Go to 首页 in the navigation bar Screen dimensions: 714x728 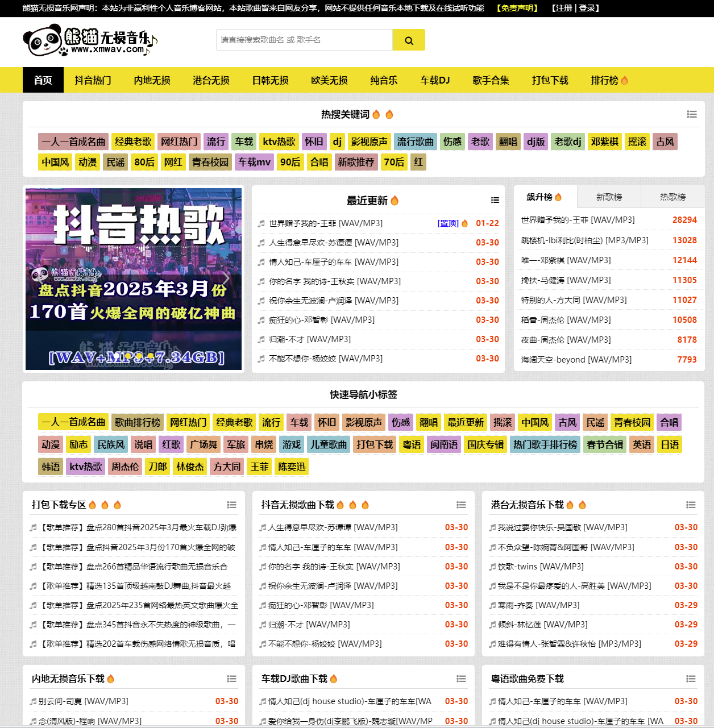43,80
